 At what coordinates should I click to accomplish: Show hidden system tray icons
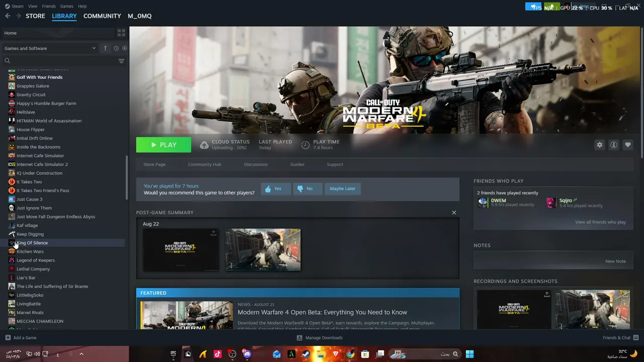click(81, 354)
